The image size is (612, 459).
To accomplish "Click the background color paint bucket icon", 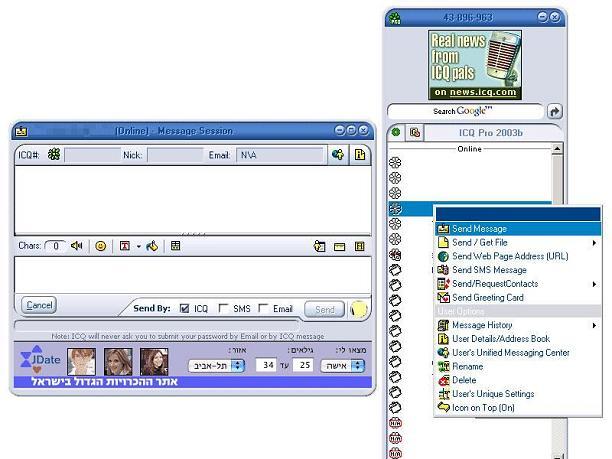I will [x=152, y=246].
